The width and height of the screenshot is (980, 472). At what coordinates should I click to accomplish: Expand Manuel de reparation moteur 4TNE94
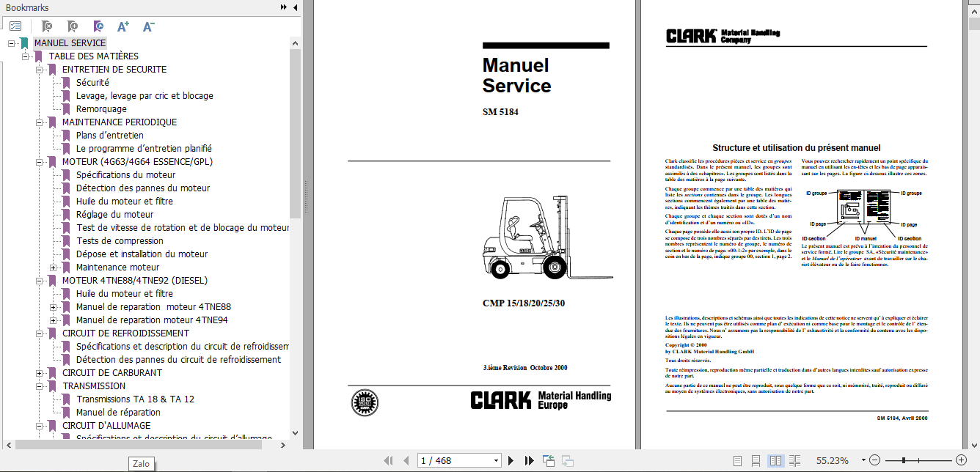pos(53,320)
